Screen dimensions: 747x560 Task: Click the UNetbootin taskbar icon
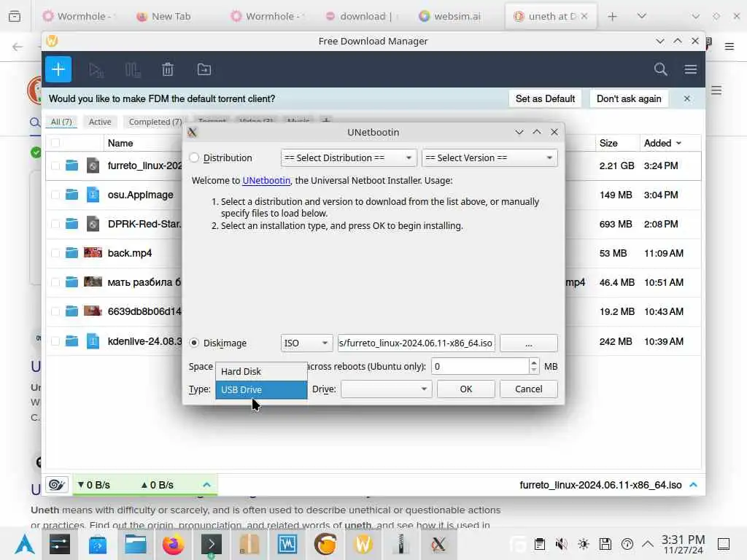pyautogui.click(x=438, y=544)
